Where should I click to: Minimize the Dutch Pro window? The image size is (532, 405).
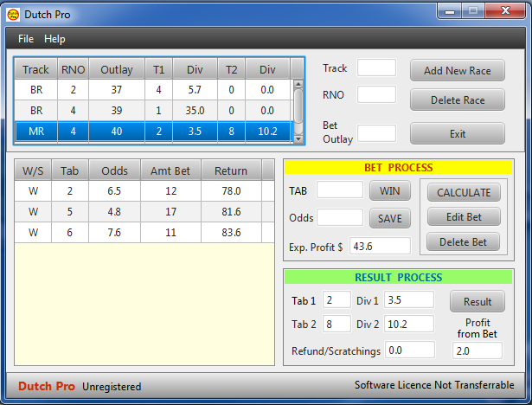(x=450, y=11)
